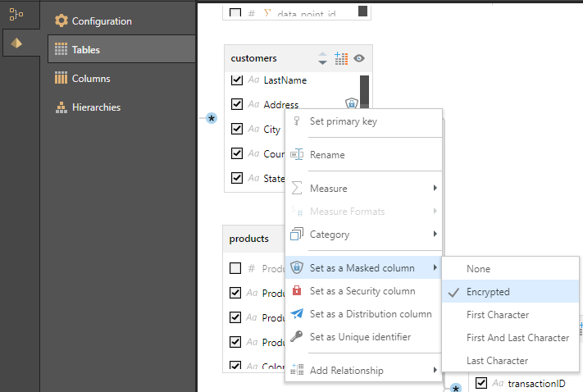Viewport: 583px width, 392px height.
Task: Go to the Columns section
Action: pos(91,79)
